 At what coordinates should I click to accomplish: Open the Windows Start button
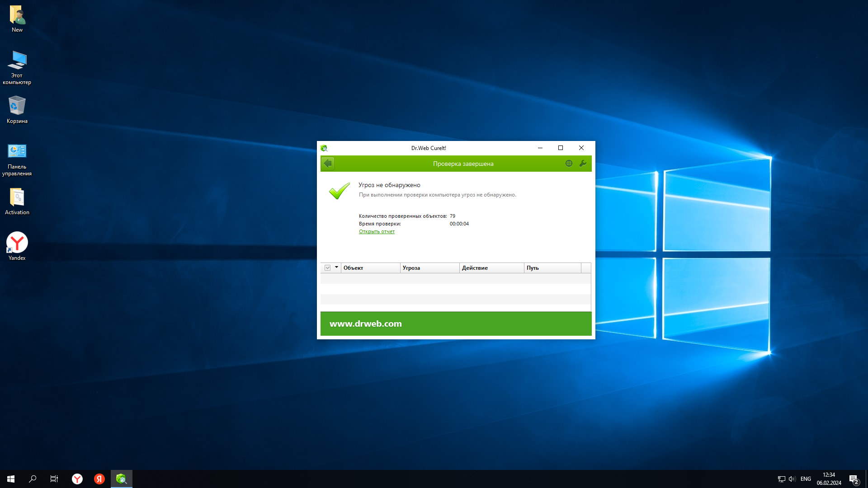tap(11, 479)
